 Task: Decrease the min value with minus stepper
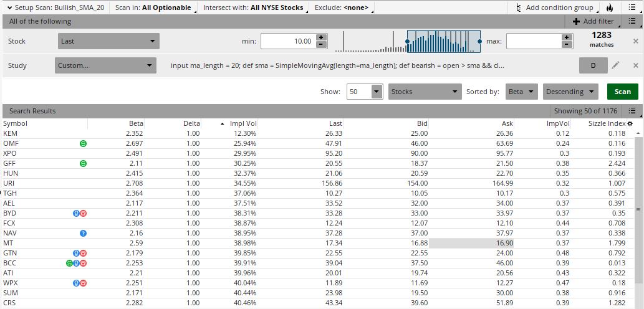tap(322, 44)
